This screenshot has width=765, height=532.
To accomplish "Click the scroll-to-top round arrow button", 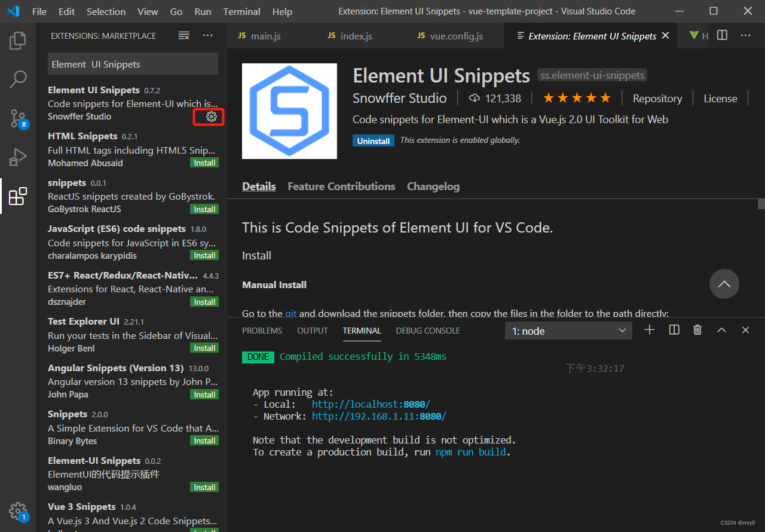I will 724,284.
